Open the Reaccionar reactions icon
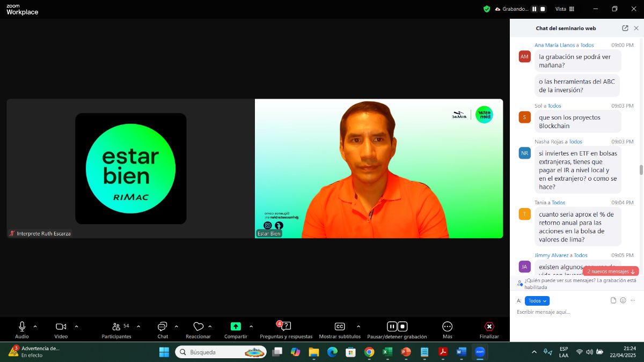The image size is (644, 362). coord(198,327)
